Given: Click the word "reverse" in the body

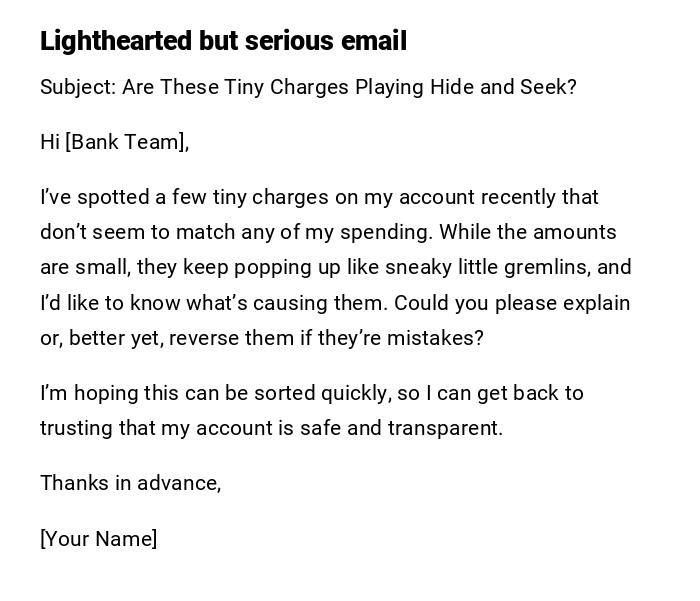Looking at the screenshot, I should click(x=204, y=338).
